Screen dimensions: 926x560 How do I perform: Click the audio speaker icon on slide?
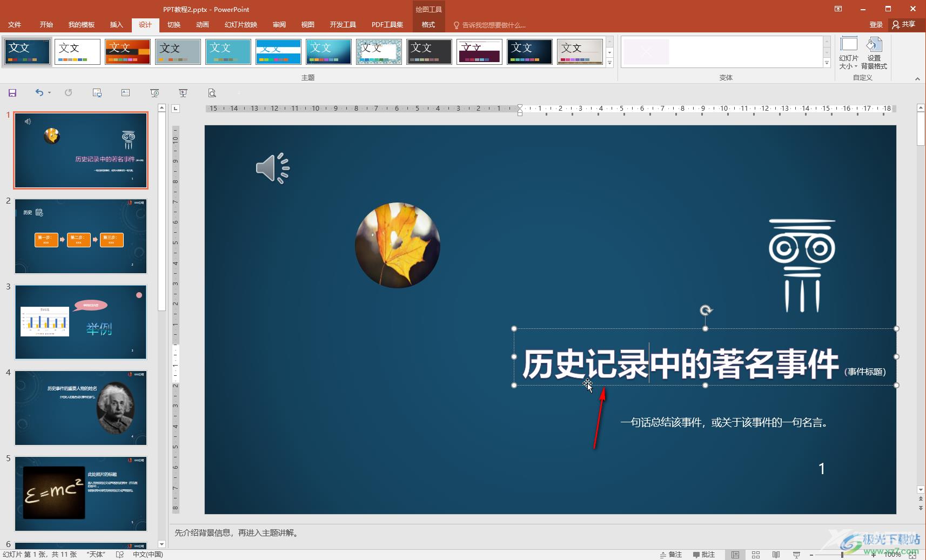tap(273, 168)
